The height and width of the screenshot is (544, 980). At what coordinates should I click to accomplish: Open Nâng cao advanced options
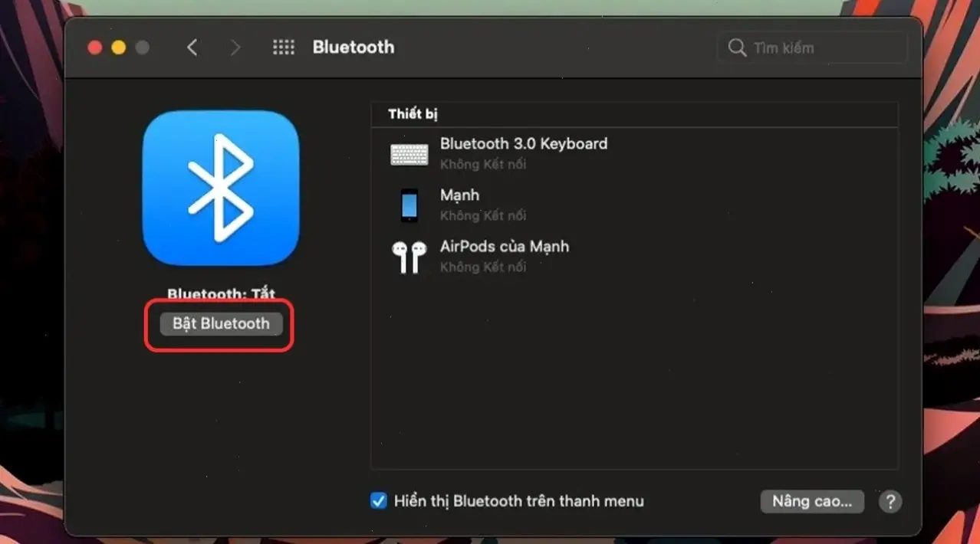tap(811, 501)
